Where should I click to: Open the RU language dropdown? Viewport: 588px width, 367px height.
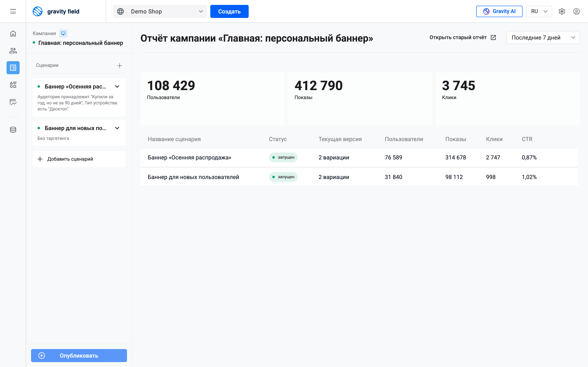point(539,11)
